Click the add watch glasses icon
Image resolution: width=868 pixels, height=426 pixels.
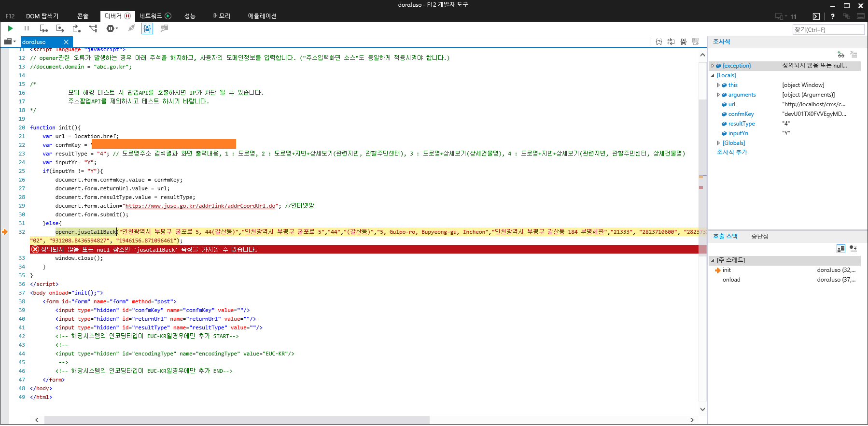[x=841, y=55]
